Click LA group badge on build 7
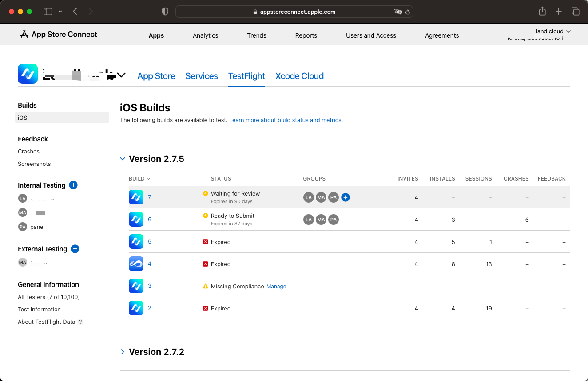 click(309, 197)
